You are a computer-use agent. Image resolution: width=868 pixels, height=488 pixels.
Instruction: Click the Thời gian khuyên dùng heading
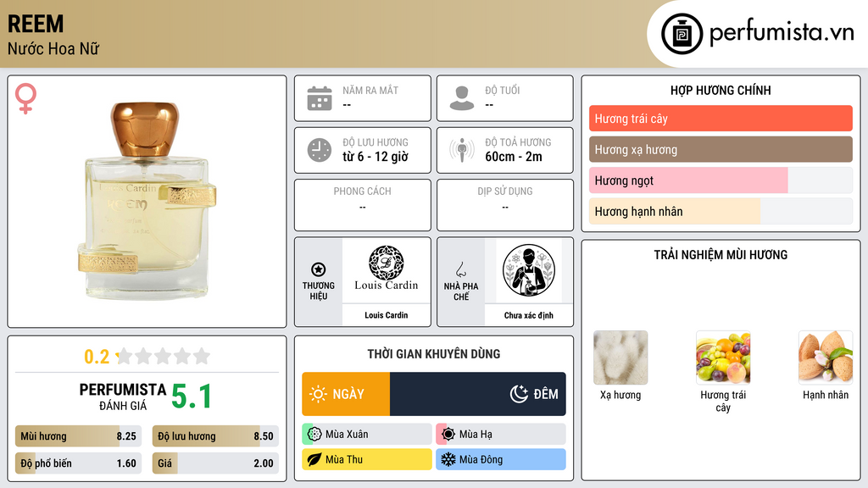tap(434, 354)
